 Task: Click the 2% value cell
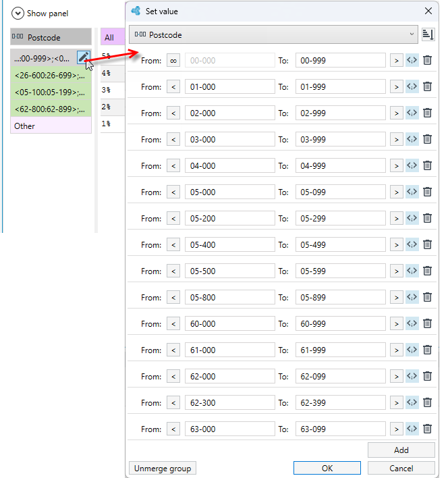tap(113, 107)
